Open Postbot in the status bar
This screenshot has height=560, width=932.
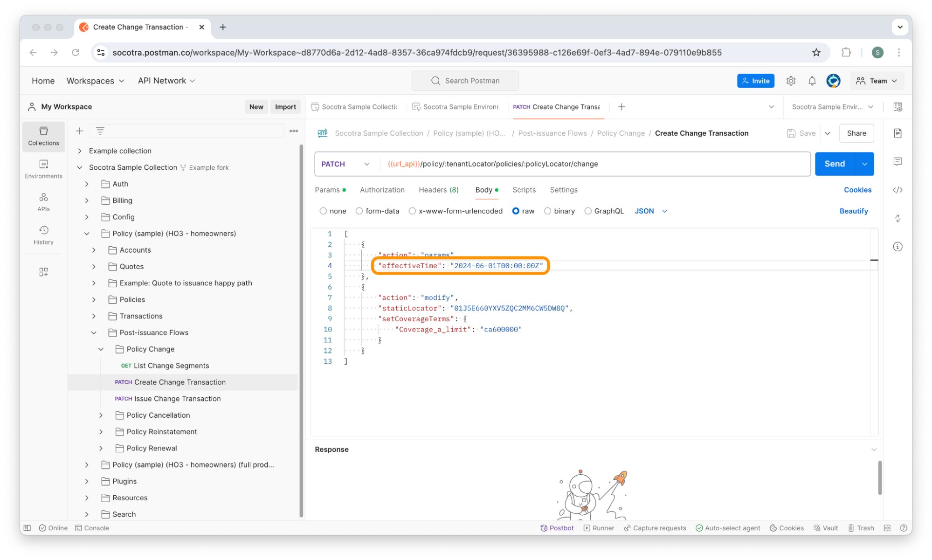tap(557, 528)
